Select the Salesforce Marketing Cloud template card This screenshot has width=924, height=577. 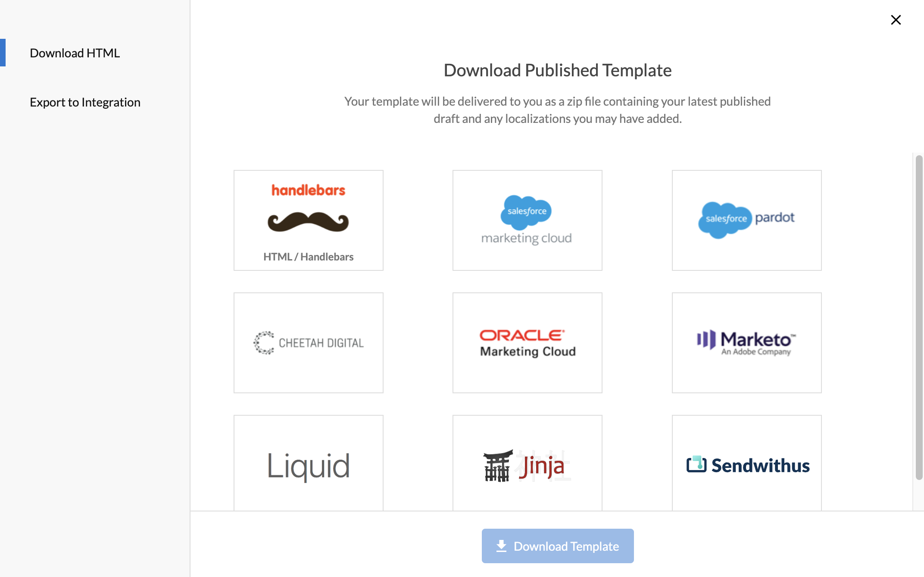527,220
